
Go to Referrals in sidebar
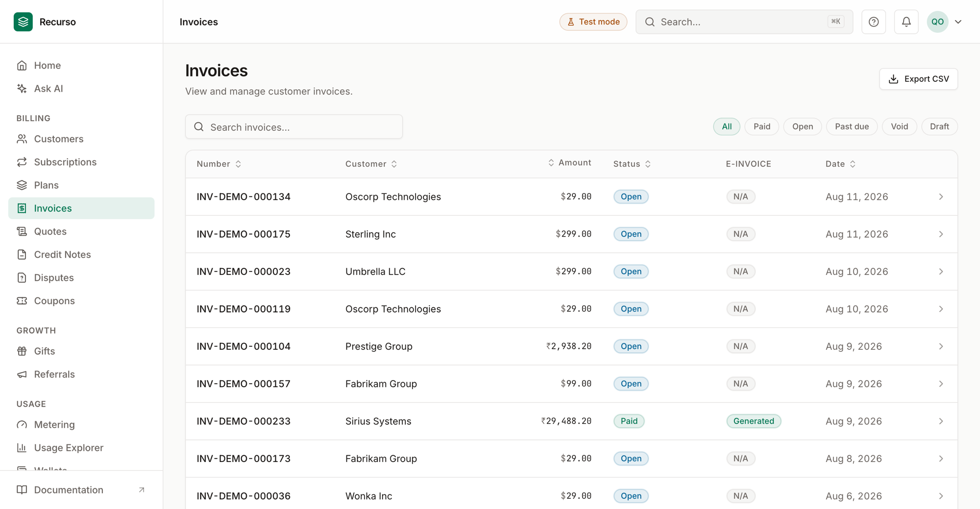81,374
